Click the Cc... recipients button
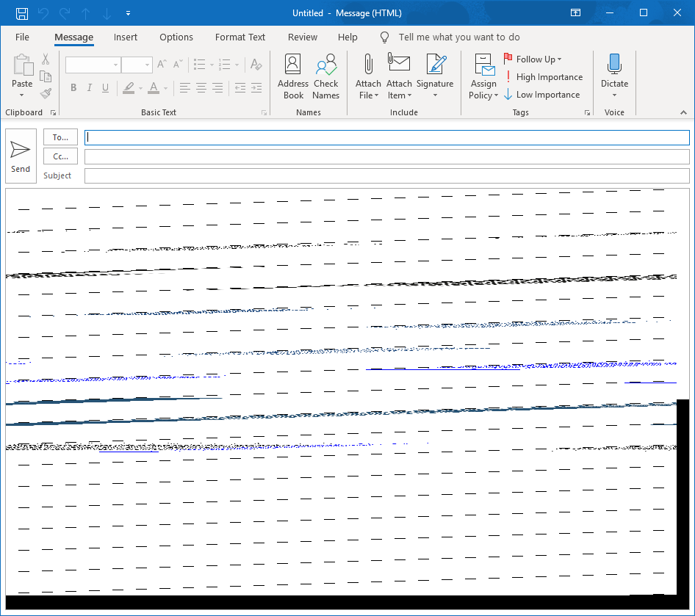The width and height of the screenshot is (695, 616). click(60, 156)
